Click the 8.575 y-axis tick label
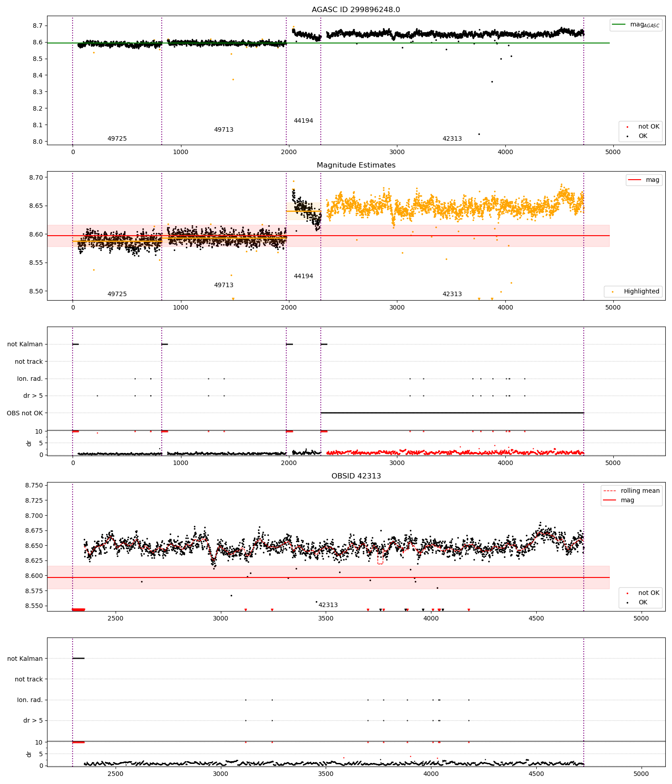The width and height of the screenshot is (672, 784). point(34,591)
